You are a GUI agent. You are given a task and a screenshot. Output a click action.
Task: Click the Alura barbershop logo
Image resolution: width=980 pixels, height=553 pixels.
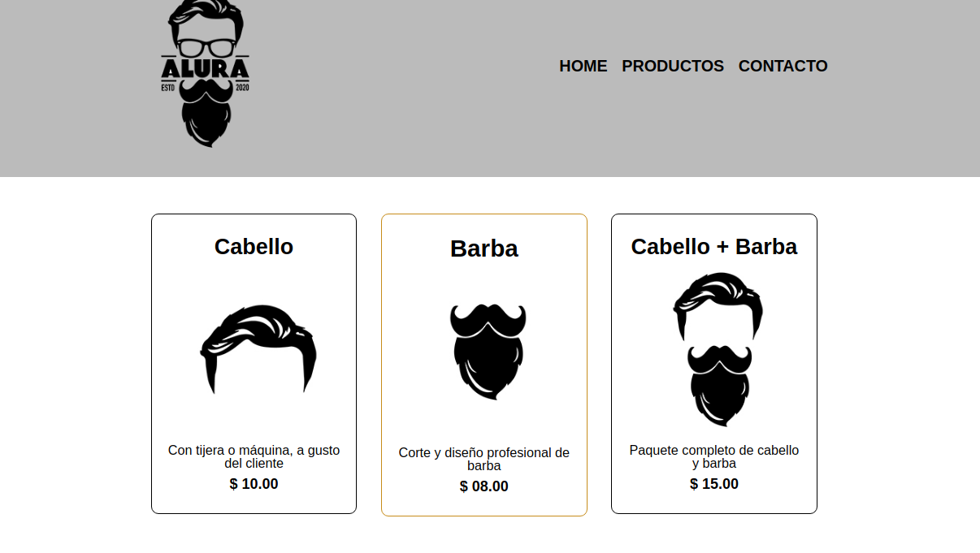click(x=205, y=73)
